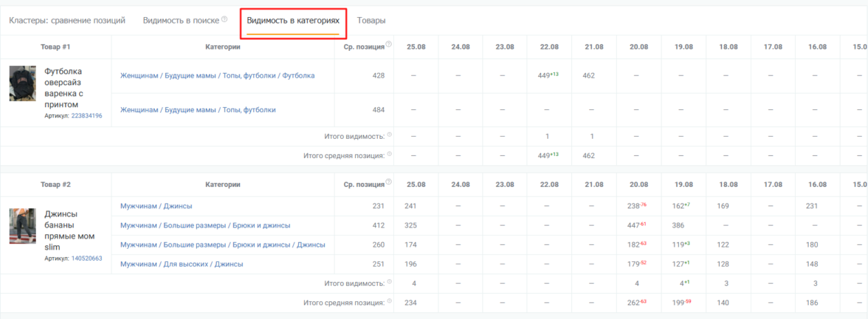Open Итого видимость hint icon for Товар #1
Image resolution: width=868 pixels, height=319 pixels.
tap(389, 135)
